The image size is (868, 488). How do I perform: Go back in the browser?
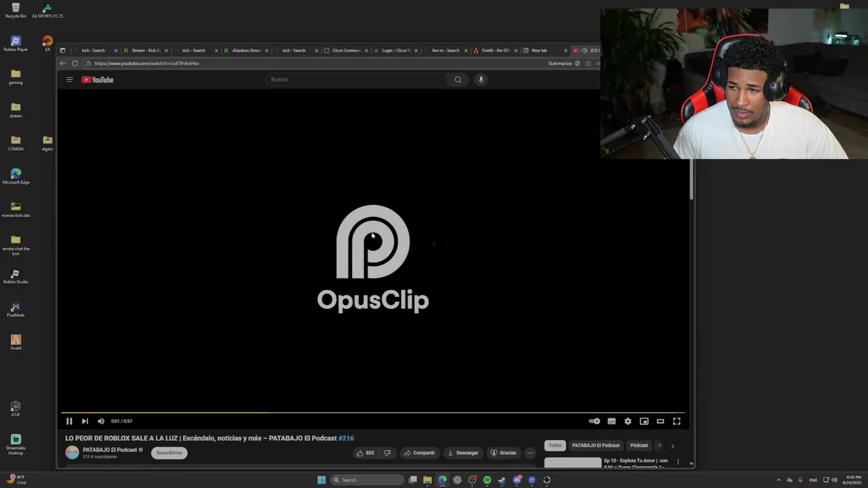pos(62,63)
